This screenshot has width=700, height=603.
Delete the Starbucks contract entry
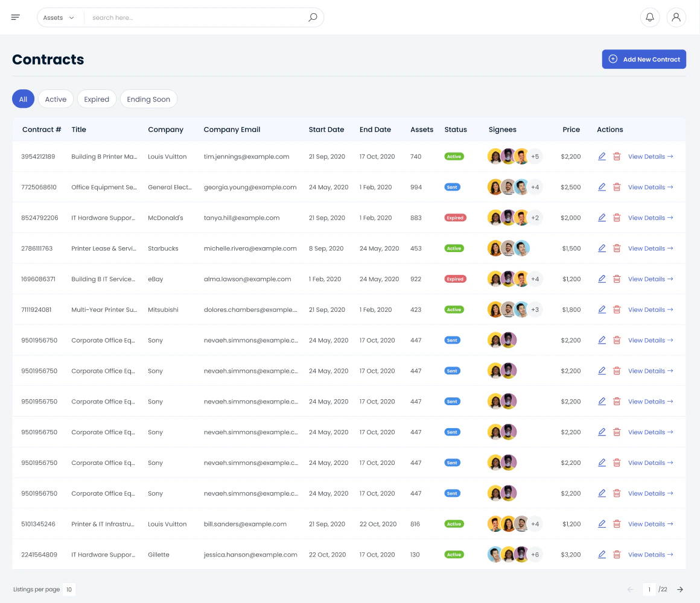tap(617, 248)
